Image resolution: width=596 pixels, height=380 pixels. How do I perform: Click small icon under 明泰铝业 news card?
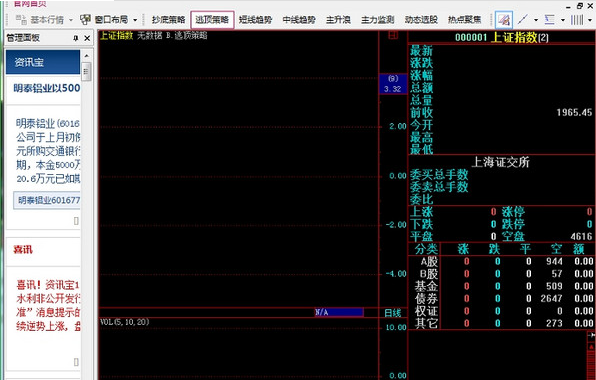(x=76, y=221)
